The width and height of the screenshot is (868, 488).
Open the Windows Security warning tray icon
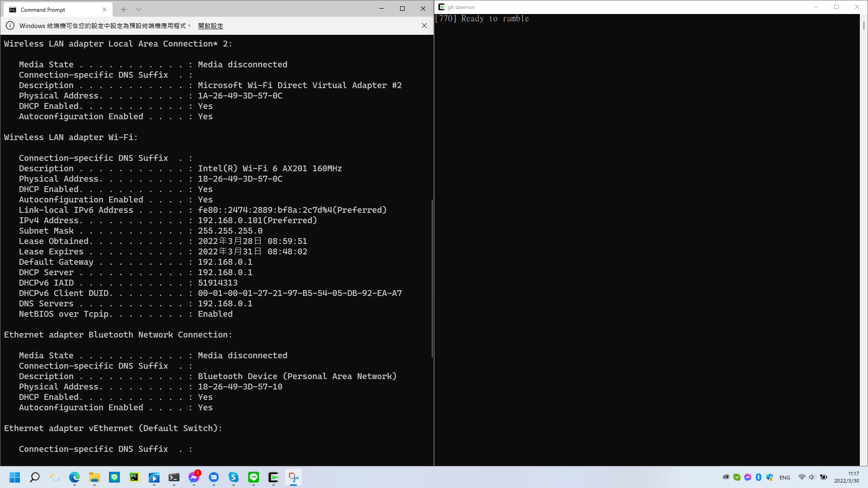[769, 477]
